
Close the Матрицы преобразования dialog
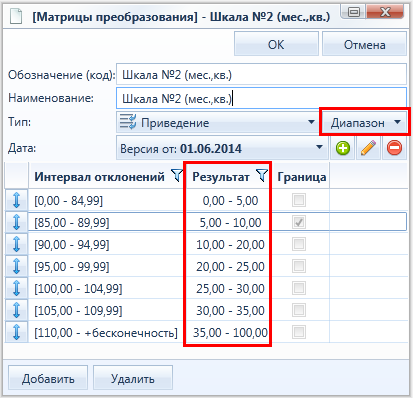(385, 12)
